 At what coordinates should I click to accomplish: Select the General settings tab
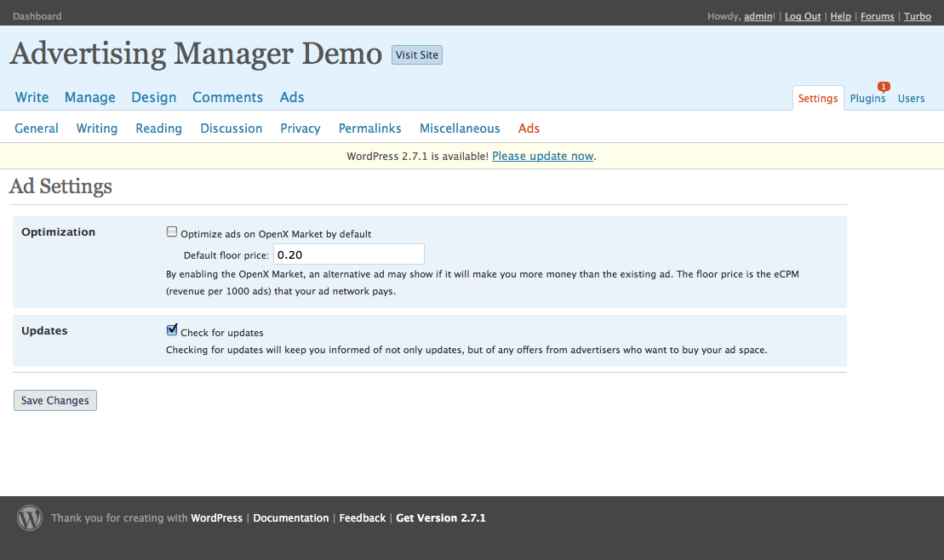(37, 129)
